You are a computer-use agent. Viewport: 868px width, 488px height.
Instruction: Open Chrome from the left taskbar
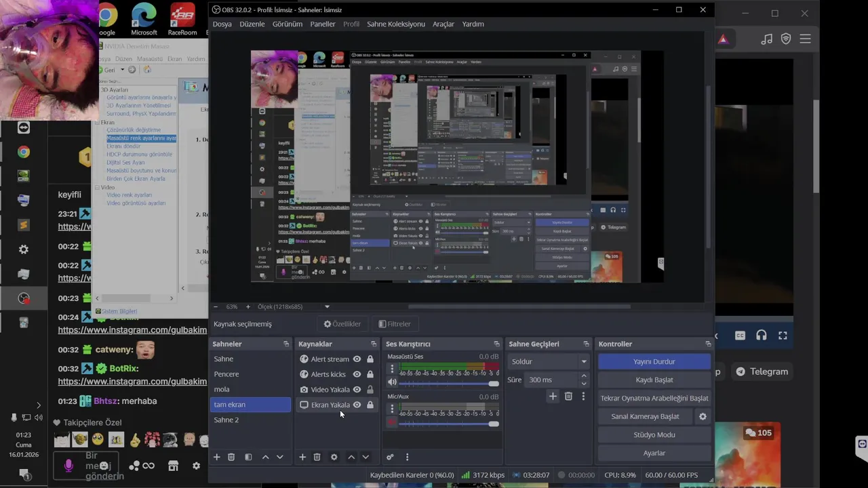(x=24, y=152)
